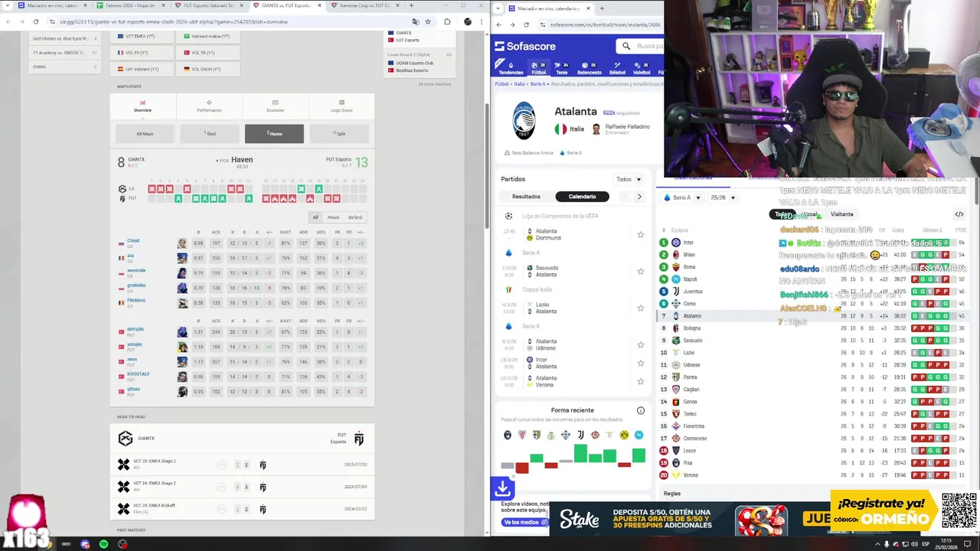The height and width of the screenshot is (551, 980).
Task: Open Chrome profile avatar in vlr.gg window
Action: (468, 21)
